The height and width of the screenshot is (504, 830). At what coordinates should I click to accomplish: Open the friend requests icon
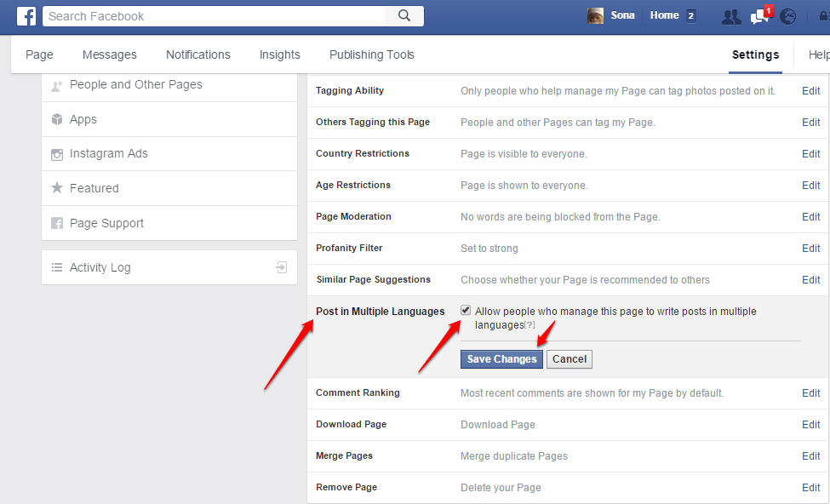[x=731, y=17]
